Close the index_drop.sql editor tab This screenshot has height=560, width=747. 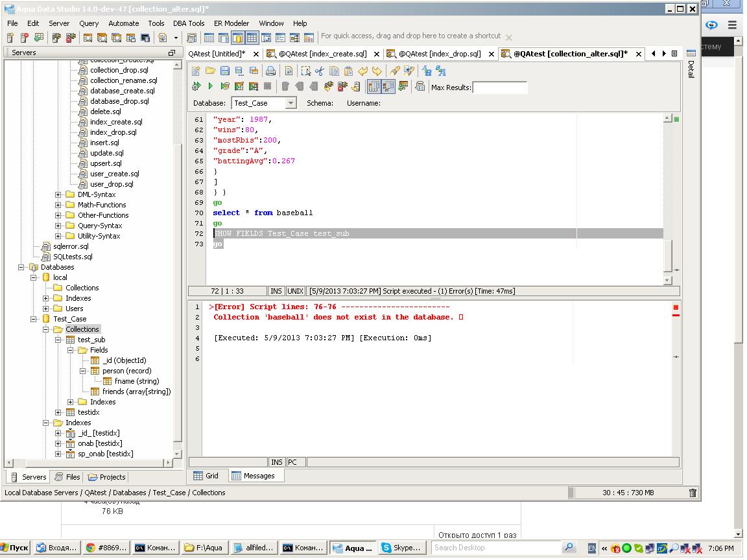pos(491,54)
